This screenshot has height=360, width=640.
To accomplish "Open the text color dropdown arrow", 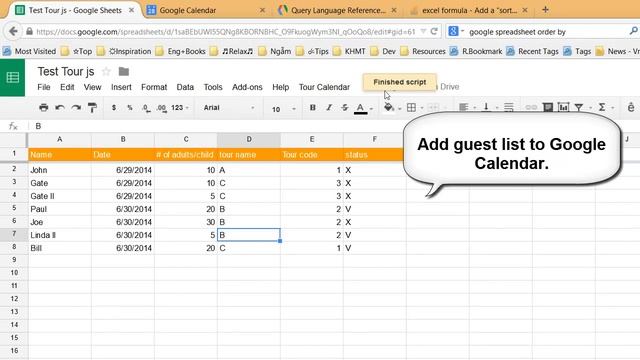I will click(371, 109).
